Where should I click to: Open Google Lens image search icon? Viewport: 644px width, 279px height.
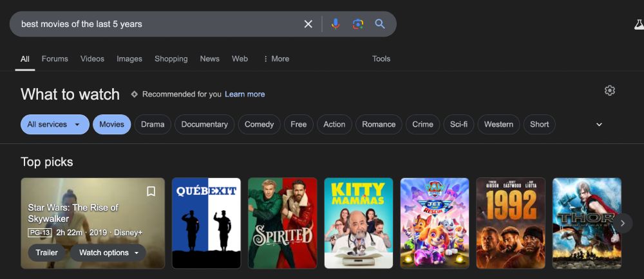[357, 24]
